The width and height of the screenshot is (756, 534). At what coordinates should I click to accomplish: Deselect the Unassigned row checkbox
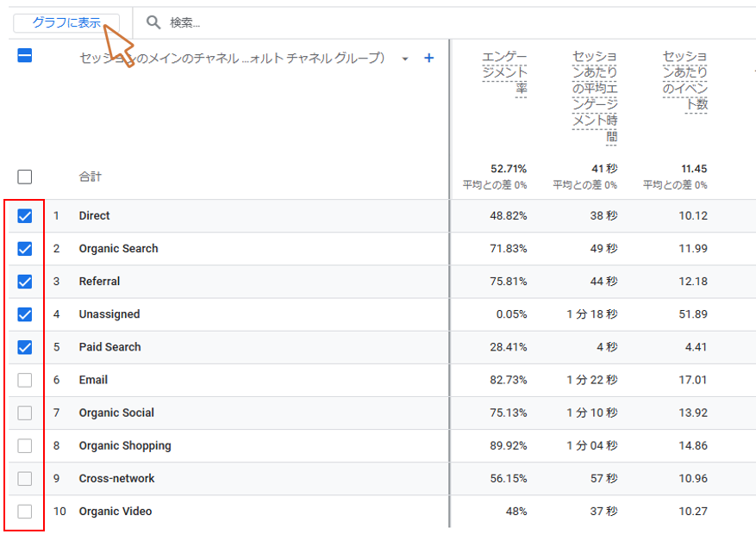[x=25, y=314]
